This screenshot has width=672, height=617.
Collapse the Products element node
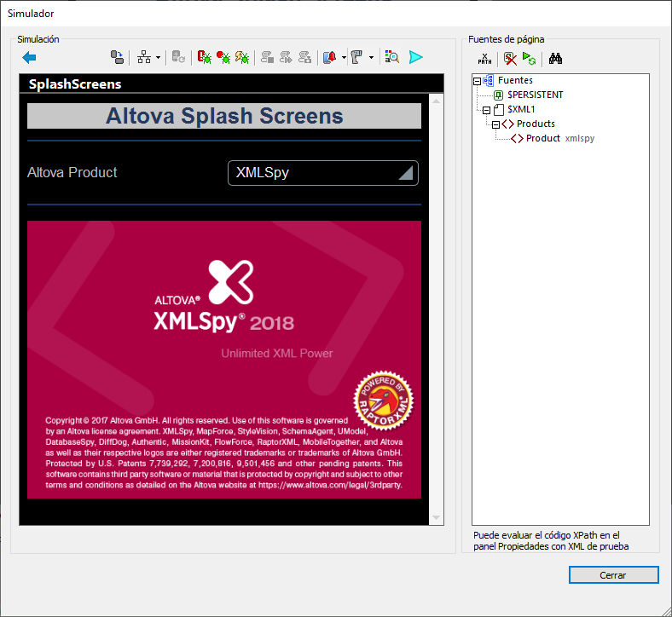495,124
